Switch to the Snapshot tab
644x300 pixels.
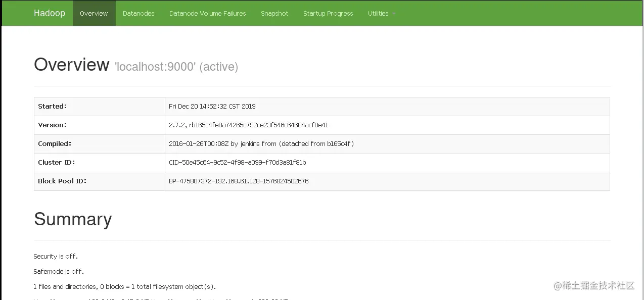pyautogui.click(x=274, y=14)
